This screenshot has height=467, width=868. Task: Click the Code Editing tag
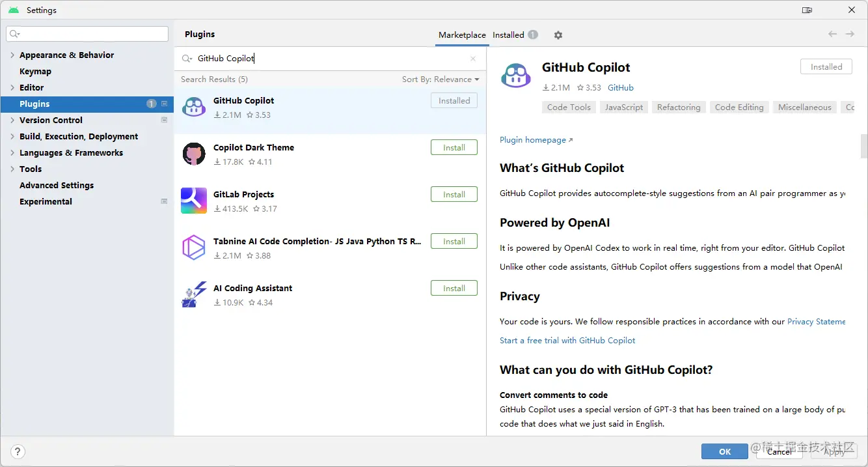pyautogui.click(x=739, y=107)
